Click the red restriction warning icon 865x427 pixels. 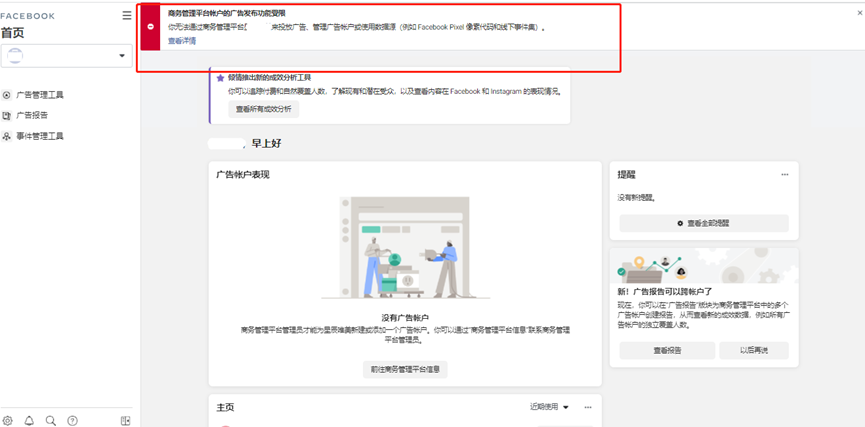151,26
